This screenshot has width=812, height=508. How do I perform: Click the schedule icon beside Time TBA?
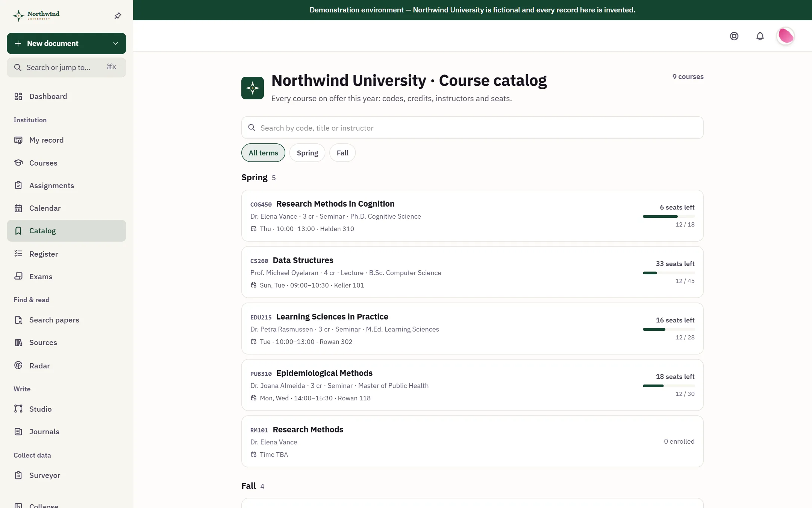(254, 455)
